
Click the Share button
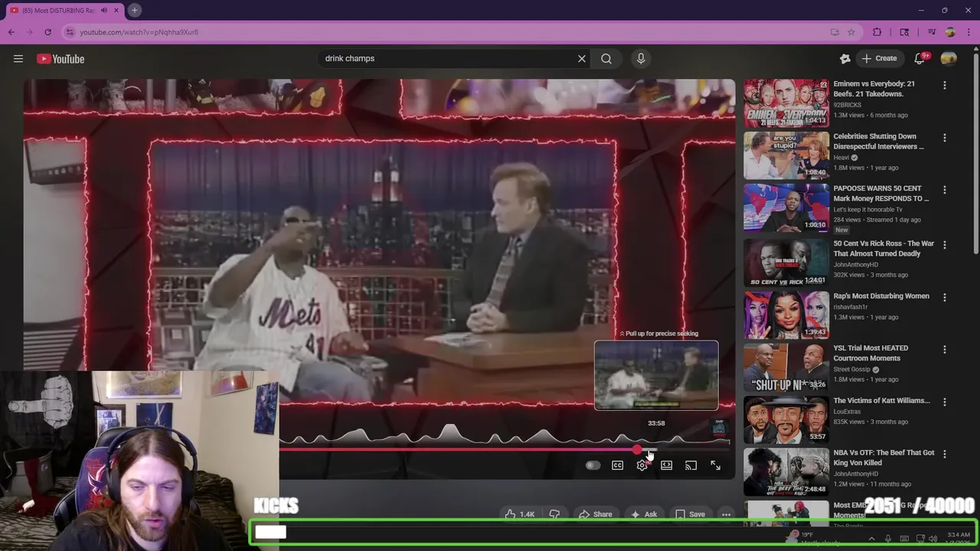[595, 514]
